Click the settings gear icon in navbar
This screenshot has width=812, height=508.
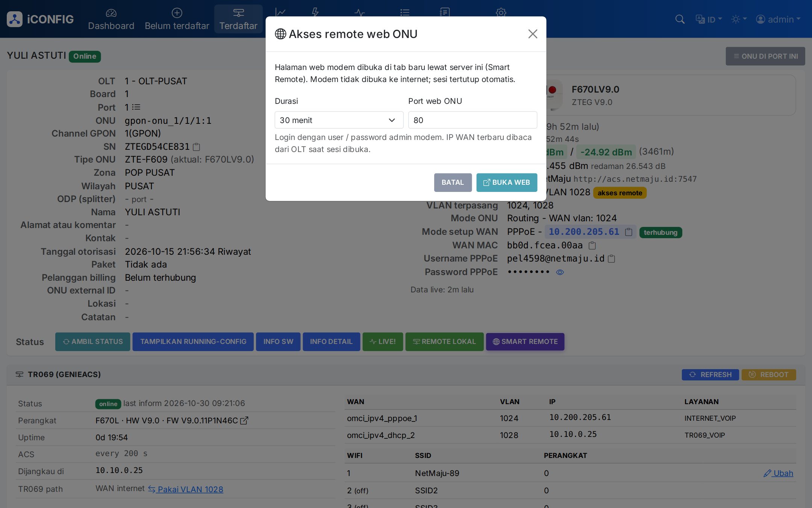(x=501, y=12)
